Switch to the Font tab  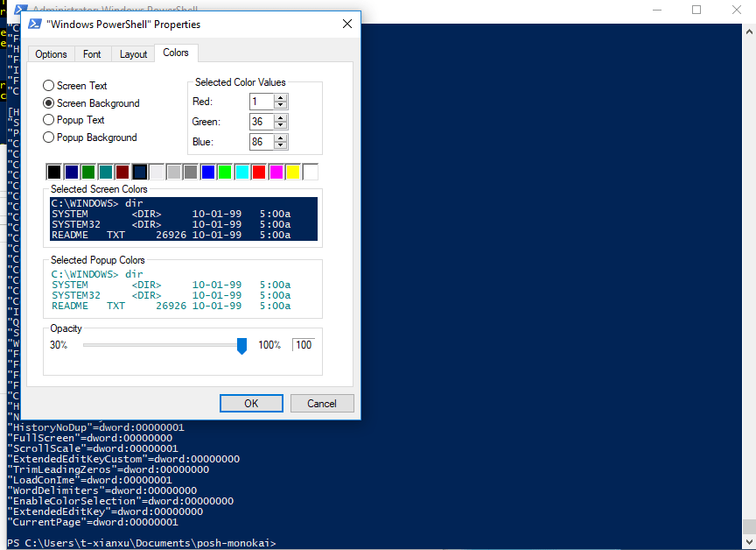pos(92,53)
